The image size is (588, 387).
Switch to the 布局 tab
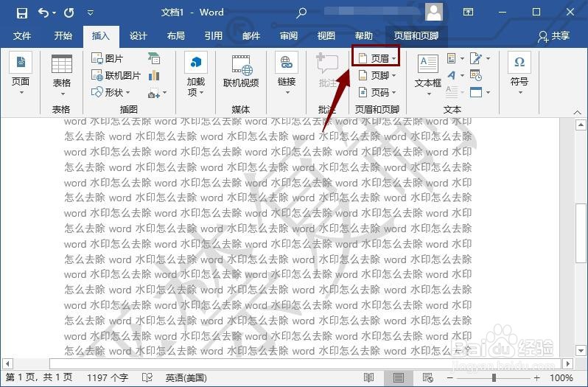click(x=175, y=36)
